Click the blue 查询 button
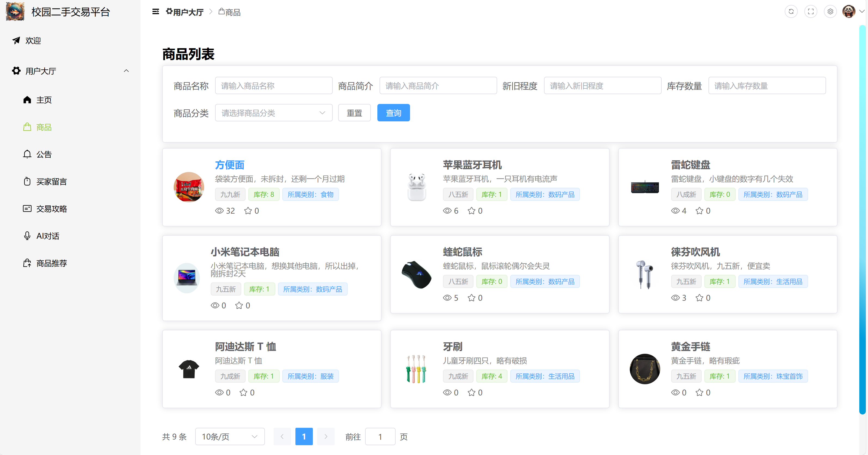Viewport: 868px width, 455px height. click(x=393, y=113)
